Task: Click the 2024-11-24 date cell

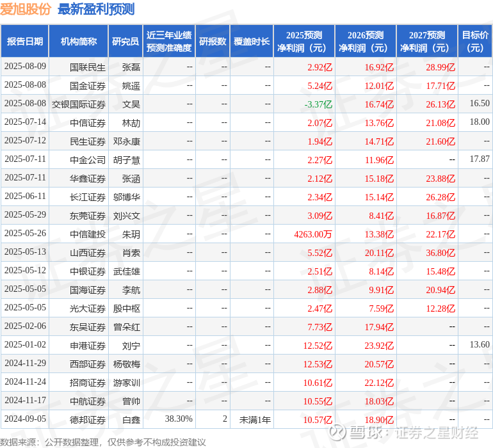Action: (25, 381)
